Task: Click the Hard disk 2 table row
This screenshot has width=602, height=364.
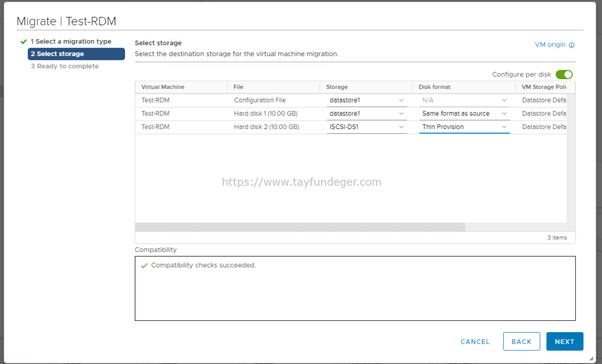Action: click(267, 127)
